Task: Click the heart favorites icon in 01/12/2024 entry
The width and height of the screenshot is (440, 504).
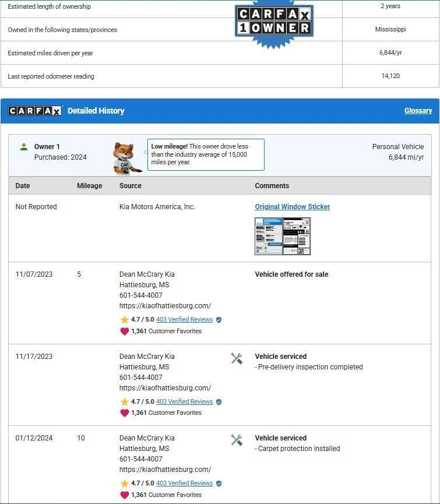Action: [124, 495]
